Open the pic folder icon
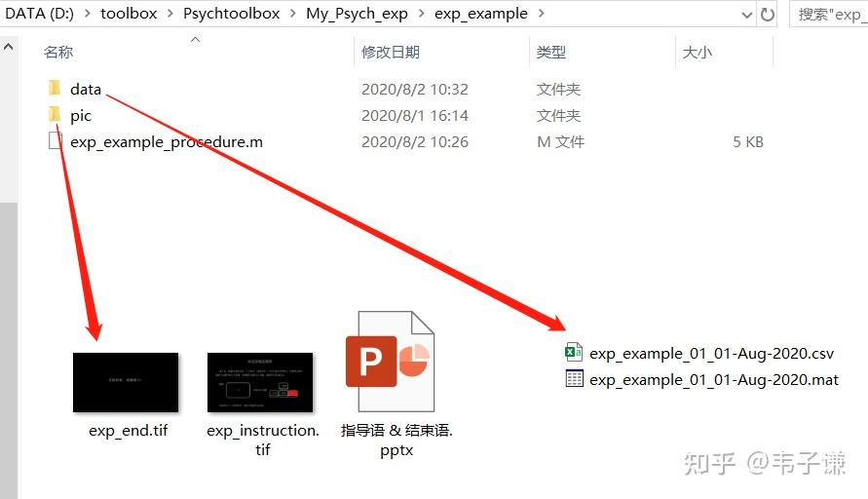 coord(55,115)
